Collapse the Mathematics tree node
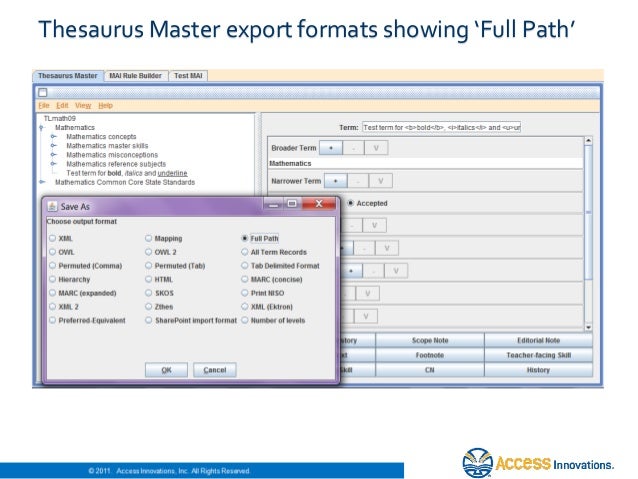The height and width of the screenshot is (479, 638). tap(42, 128)
